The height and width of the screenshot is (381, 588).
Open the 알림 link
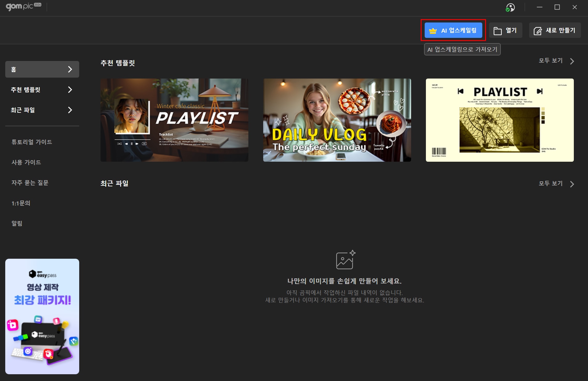pos(17,223)
